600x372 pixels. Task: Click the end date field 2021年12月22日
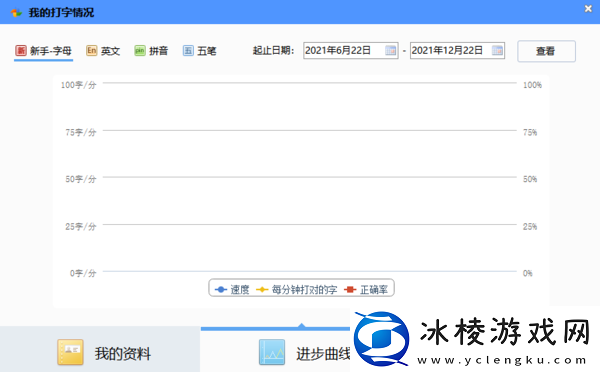[x=457, y=51]
